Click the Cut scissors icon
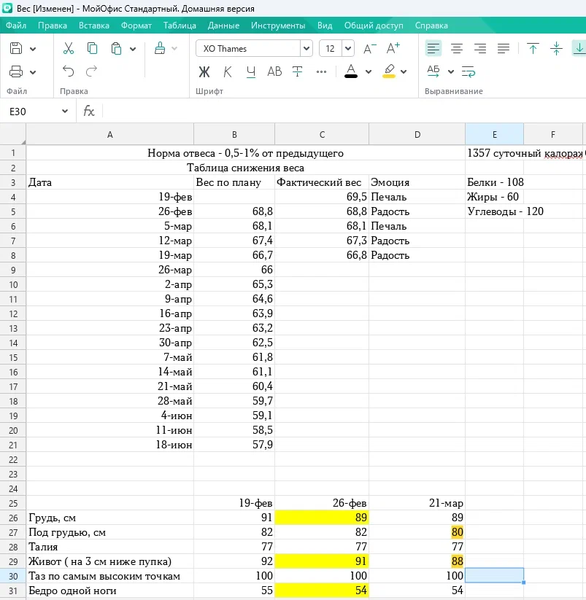The height and width of the screenshot is (600, 586). point(68,49)
